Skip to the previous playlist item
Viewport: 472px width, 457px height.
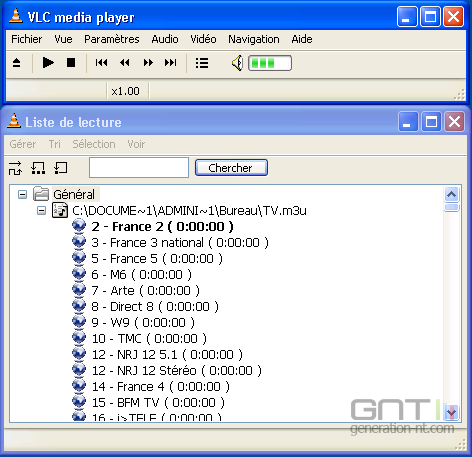pos(101,63)
